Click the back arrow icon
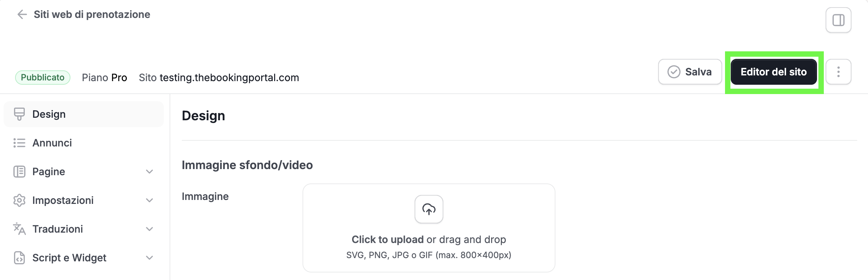Image resolution: width=868 pixels, height=280 pixels. tap(22, 14)
